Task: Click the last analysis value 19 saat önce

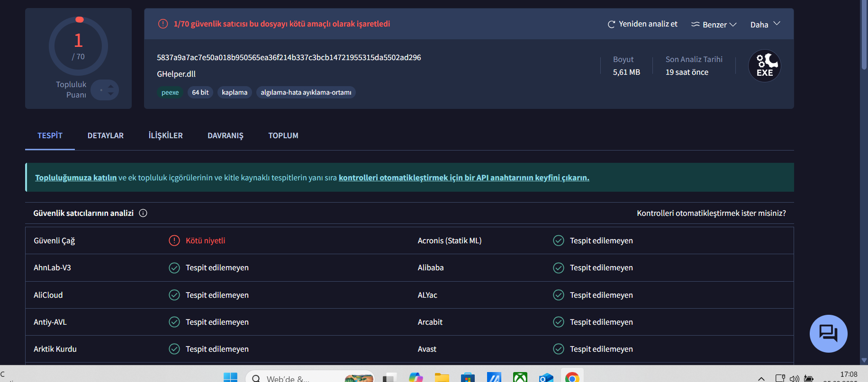Action: click(687, 72)
